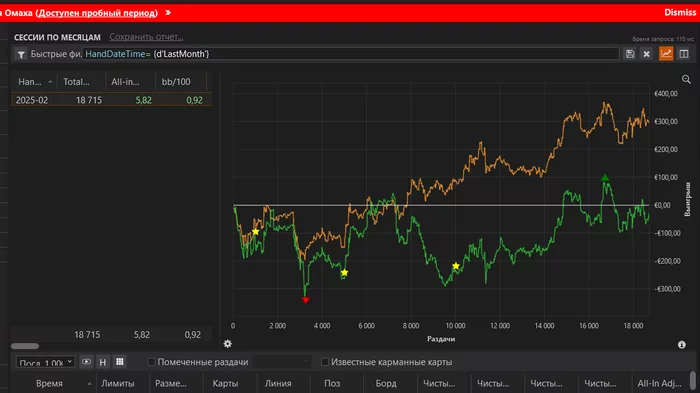
Task: Click the filter funnel icon
Action: pos(21,54)
